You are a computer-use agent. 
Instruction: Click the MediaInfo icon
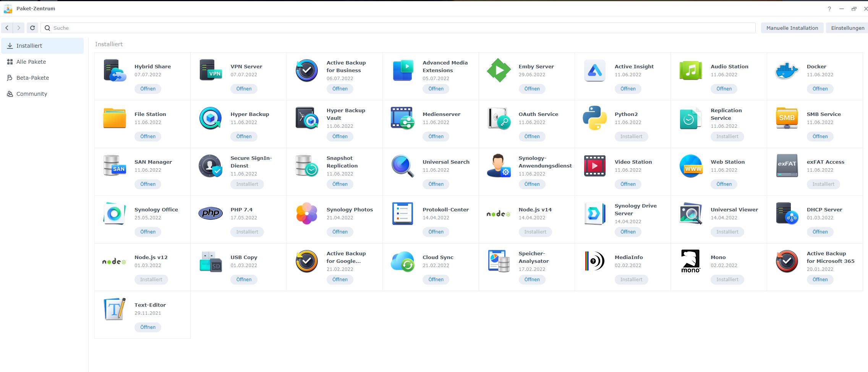(x=595, y=261)
